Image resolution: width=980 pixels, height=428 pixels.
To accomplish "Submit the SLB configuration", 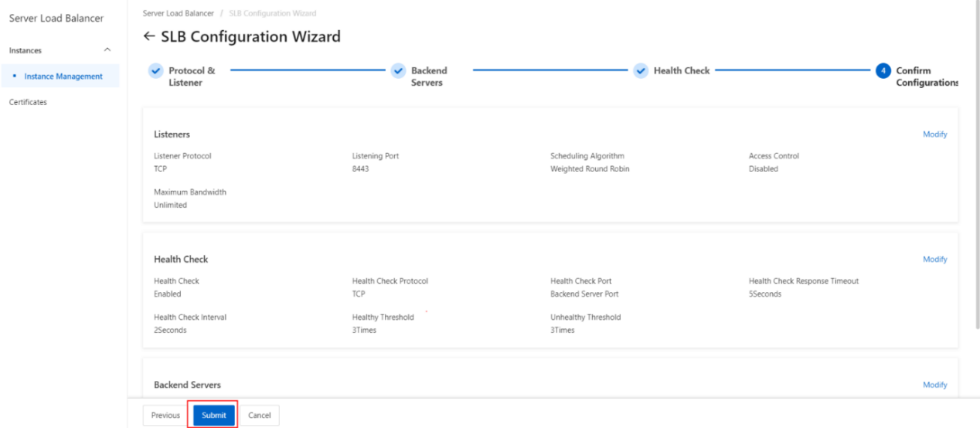I will pyautogui.click(x=214, y=416).
